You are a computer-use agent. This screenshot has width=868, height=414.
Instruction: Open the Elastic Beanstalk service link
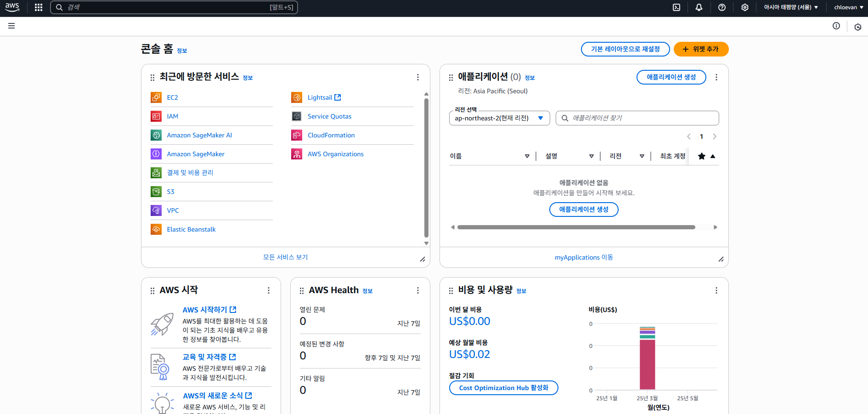click(x=191, y=229)
